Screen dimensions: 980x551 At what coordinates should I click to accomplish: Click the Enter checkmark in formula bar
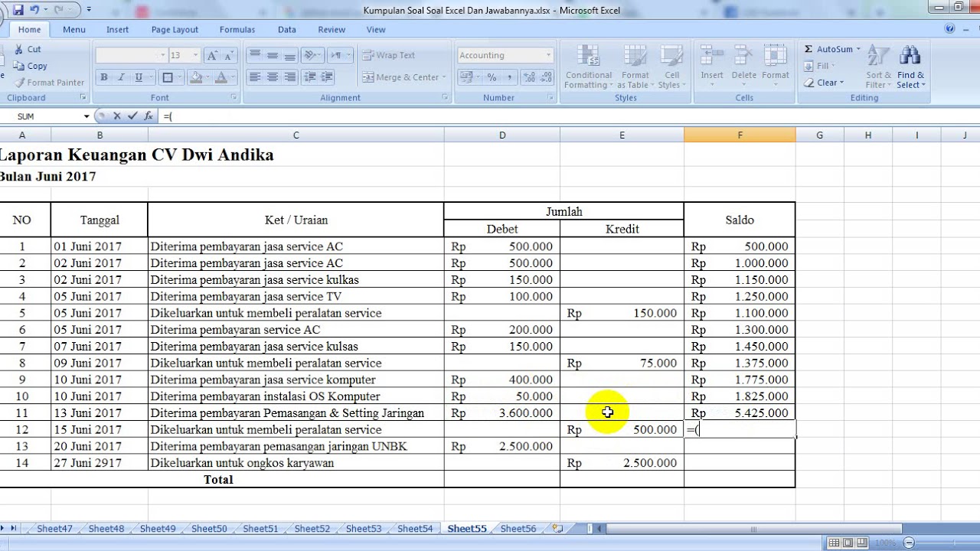click(x=132, y=116)
